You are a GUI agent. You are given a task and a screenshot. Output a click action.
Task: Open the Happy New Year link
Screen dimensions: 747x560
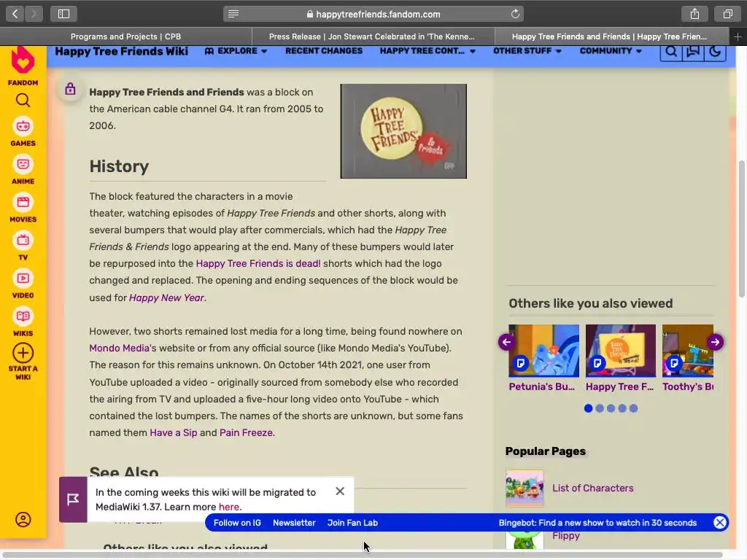click(167, 297)
